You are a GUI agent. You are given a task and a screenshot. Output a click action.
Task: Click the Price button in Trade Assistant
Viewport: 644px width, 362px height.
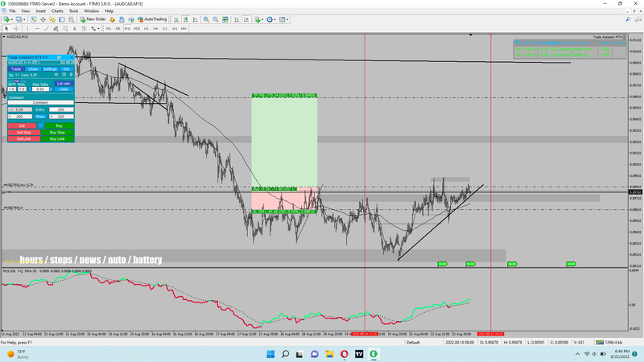39,117
